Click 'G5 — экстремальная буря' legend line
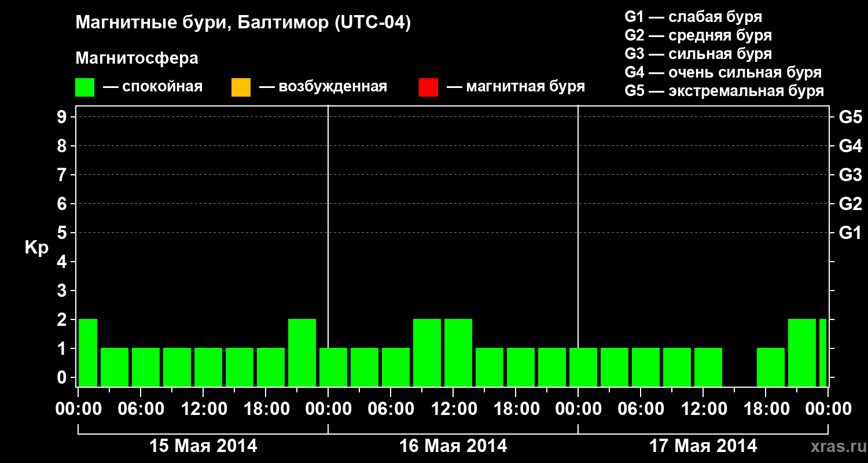Image resolution: width=868 pixels, height=463 pixels. click(x=724, y=91)
